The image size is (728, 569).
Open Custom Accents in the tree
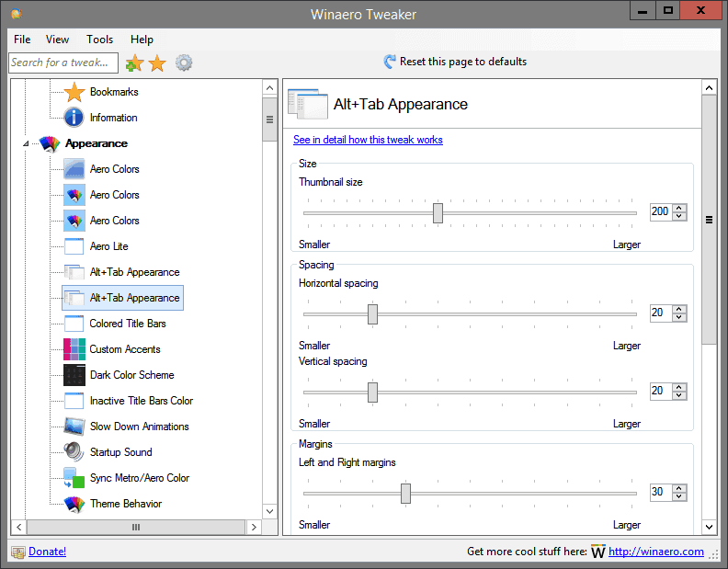[x=124, y=349]
